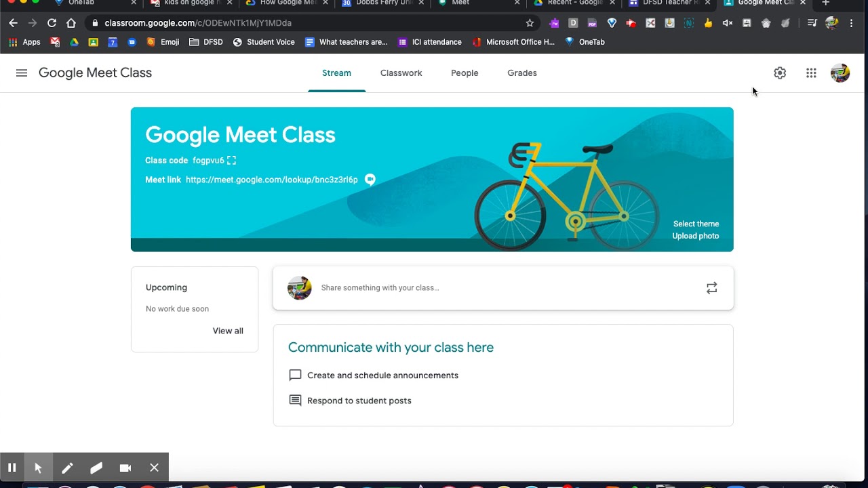Click Create and schedule announcements text

[x=382, y=375]
